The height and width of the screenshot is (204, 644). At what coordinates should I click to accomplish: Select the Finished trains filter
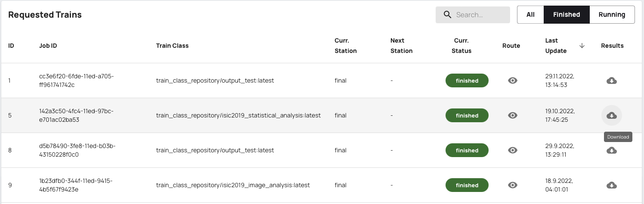[567, 15]
